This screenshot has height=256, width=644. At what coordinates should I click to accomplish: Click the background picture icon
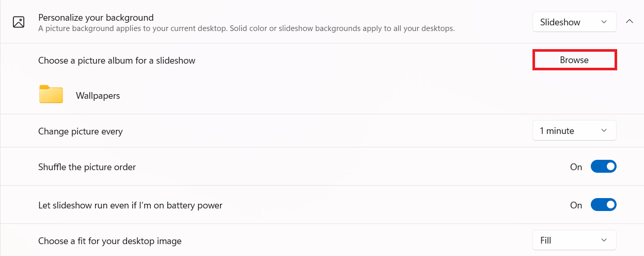coord(19,22)
